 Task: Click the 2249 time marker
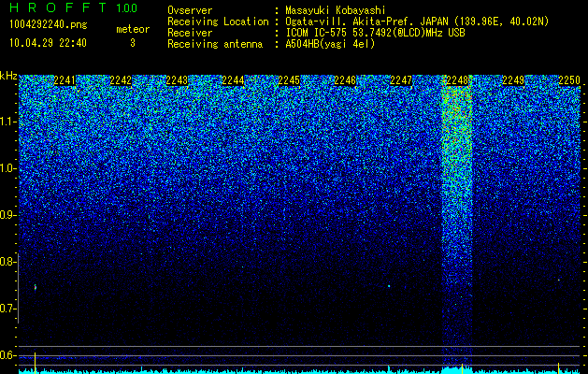click(x=513, y=80)
